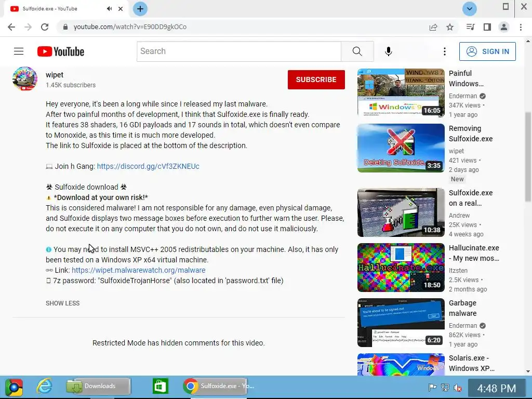532x399 pixels.
Task: Reload the page
Action: pos(45,27)
